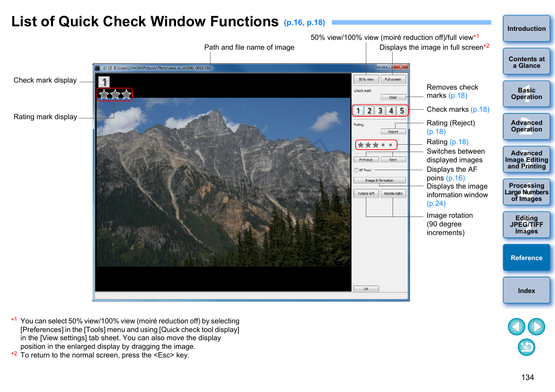Follow the p.16 link for AF points

pos(455,178)
